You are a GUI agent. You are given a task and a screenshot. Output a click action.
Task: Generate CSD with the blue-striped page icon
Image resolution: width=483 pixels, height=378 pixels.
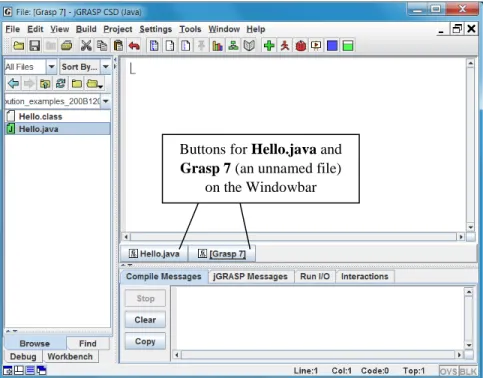pos(154,45)
